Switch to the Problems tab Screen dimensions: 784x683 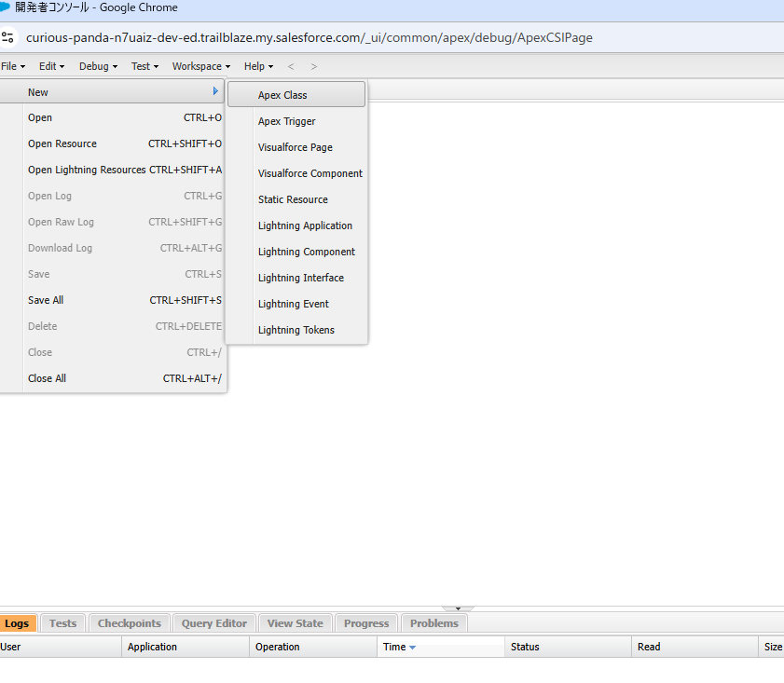pyautogui.click(x=434, y=623)
